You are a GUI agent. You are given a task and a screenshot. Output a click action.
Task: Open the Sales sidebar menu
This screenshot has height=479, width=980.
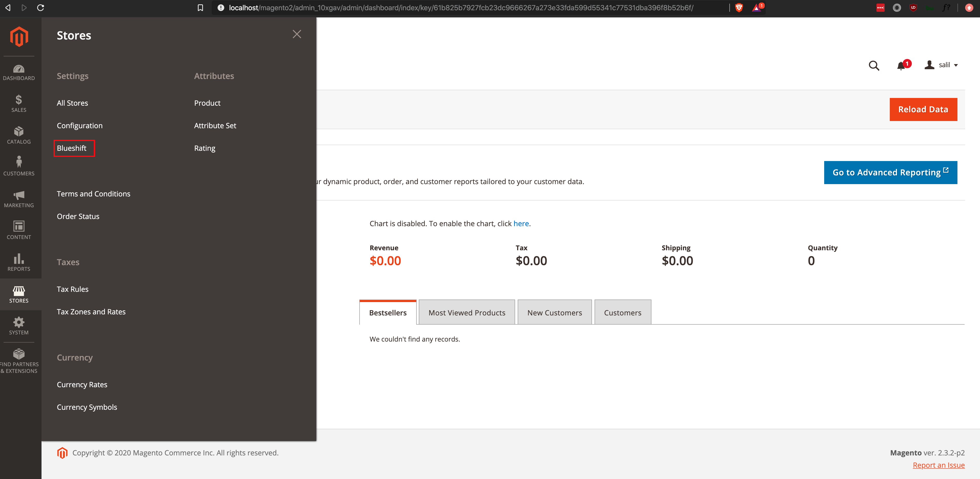coord(19,104)
